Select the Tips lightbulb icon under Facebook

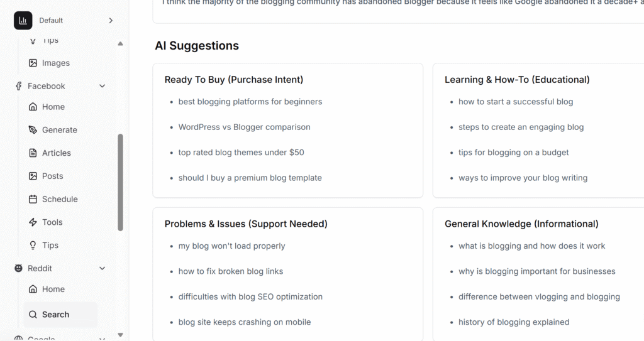[x=33, y=246]
